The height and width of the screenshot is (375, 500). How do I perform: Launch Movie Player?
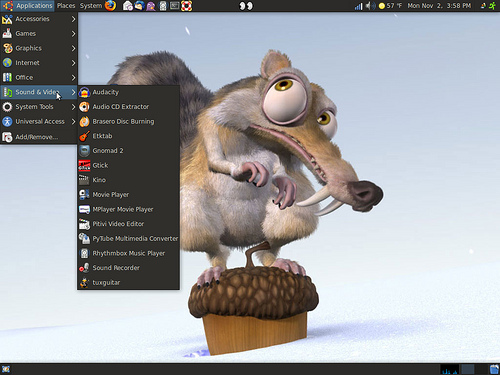pos(129,195)
